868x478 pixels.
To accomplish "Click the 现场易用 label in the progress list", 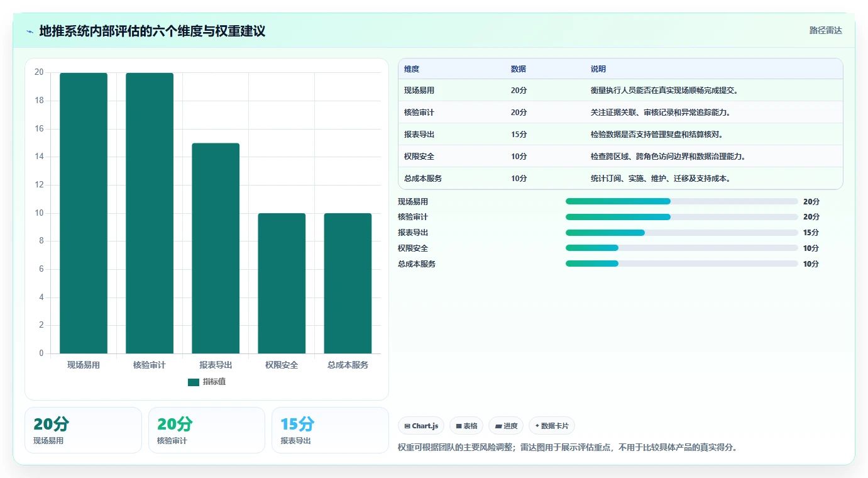I will 413,202.
